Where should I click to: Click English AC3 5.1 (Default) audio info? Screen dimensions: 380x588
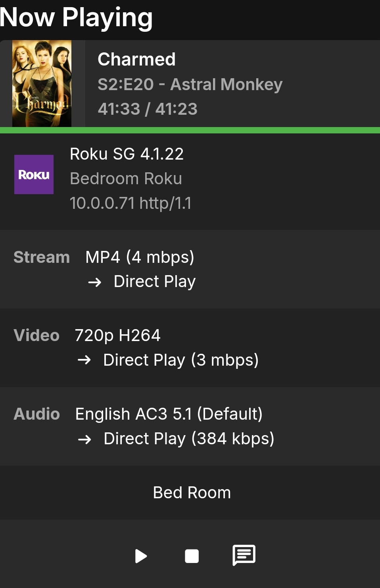pos(169,414)
